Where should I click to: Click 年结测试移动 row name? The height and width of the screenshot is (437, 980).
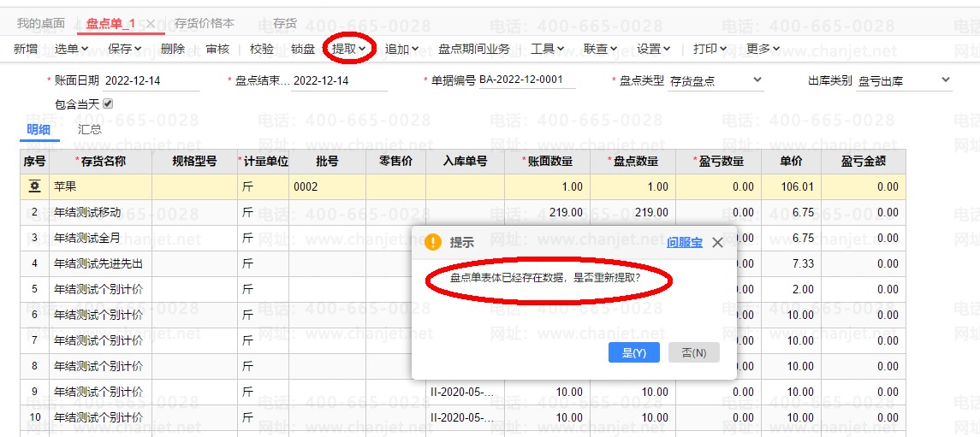tap(87, 212)
